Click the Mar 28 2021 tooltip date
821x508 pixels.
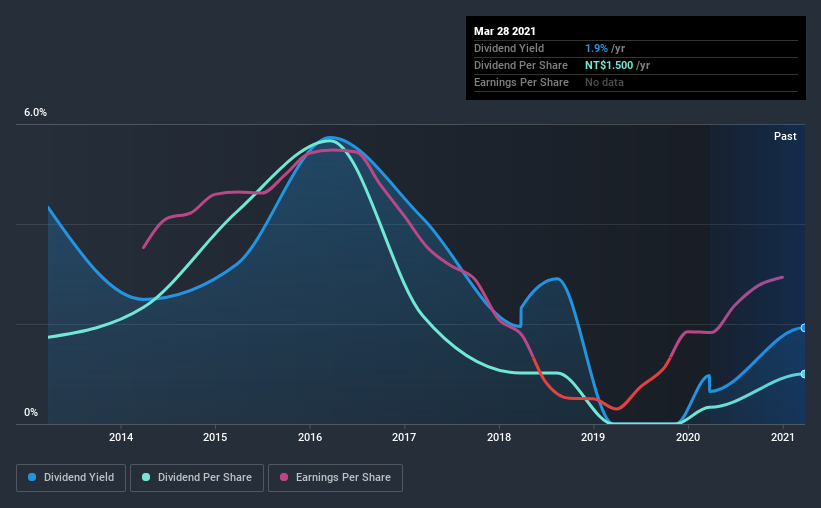point(505,31)
